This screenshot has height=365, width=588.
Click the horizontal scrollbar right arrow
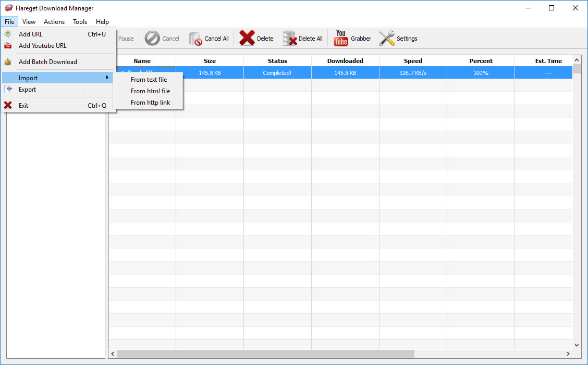(568, 354)
